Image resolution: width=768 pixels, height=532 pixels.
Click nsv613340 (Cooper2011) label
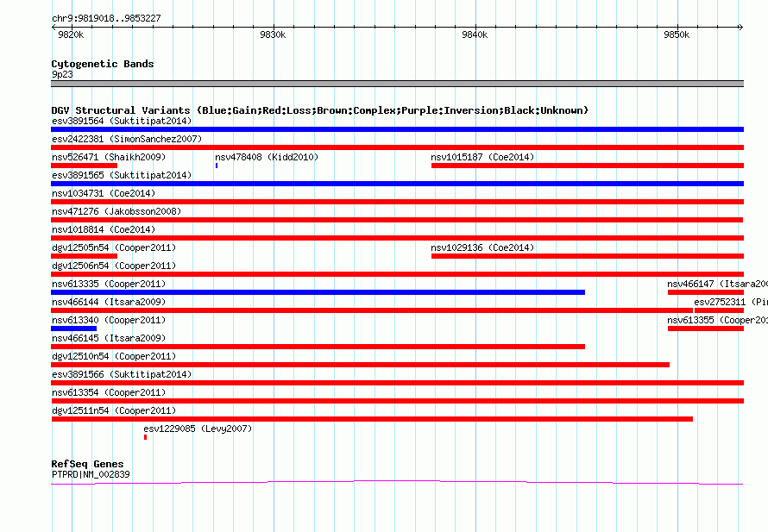pyautogui.click(x=109, y=320)
